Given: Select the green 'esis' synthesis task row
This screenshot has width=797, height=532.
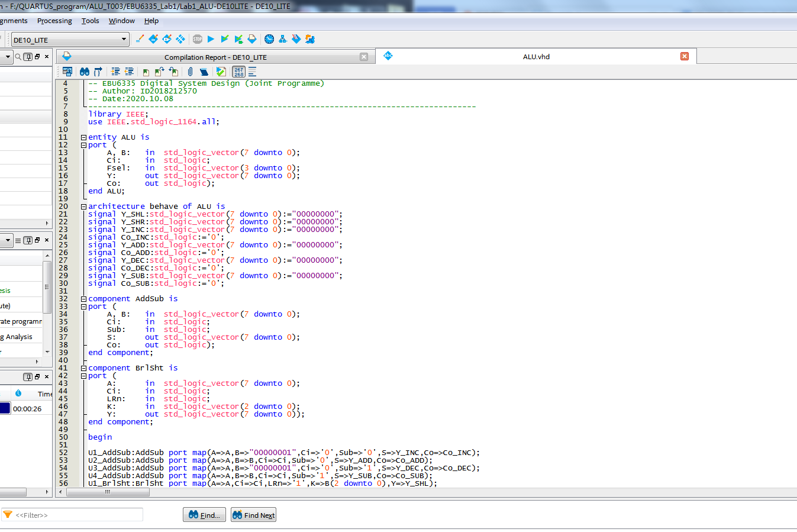Looking at the screenshot, I should (21, 291).
